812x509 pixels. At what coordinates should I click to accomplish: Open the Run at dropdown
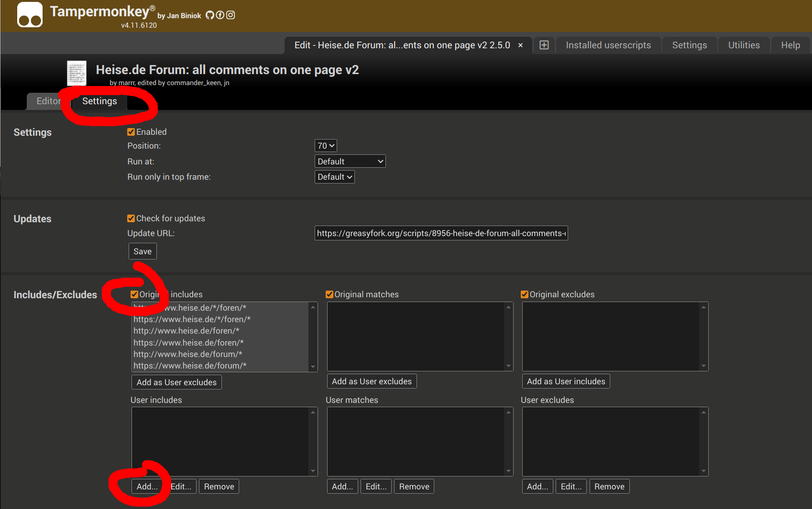[350, 161]
